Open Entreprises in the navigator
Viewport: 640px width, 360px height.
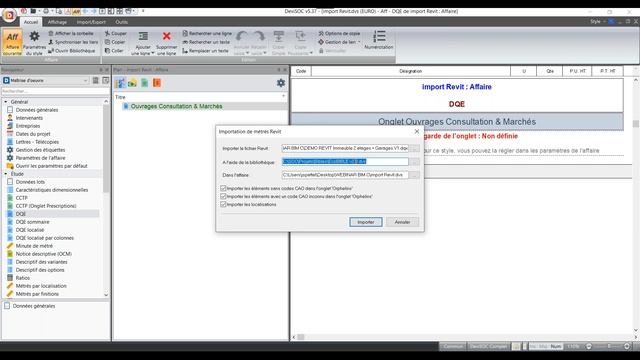[x=28, y=126]
